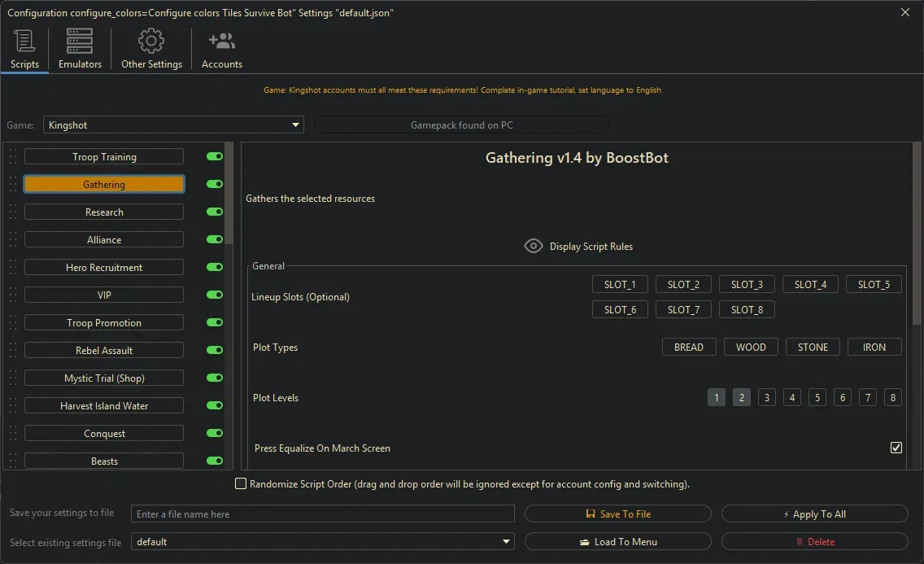Click the Display Script Rules eye icon
Viewport: 924px width, 564px height.
click(534, 246)
